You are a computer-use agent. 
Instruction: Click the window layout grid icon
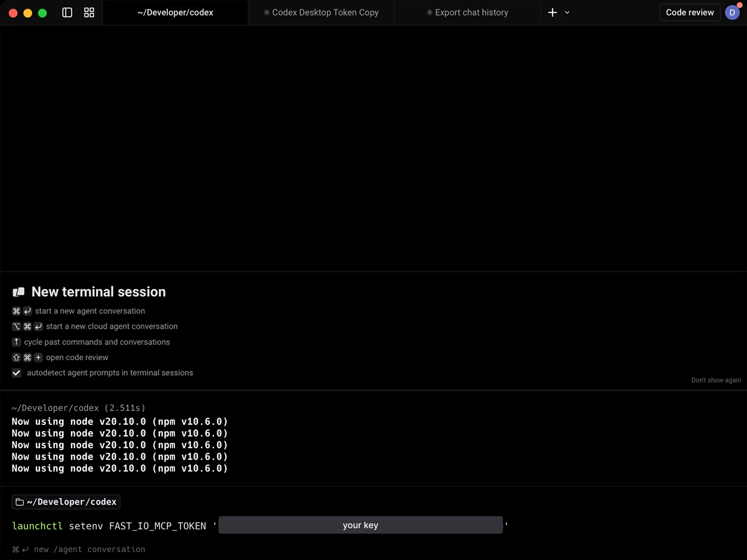88,12
